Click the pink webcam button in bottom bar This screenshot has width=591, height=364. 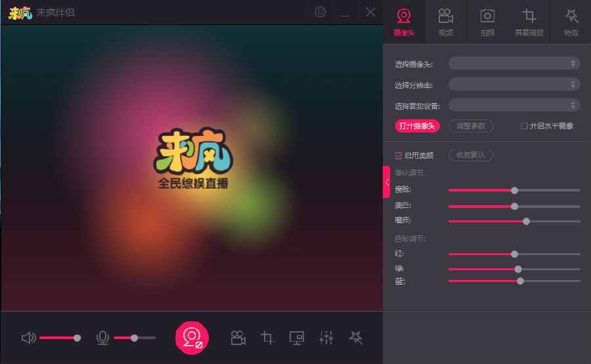coord(192,338)
